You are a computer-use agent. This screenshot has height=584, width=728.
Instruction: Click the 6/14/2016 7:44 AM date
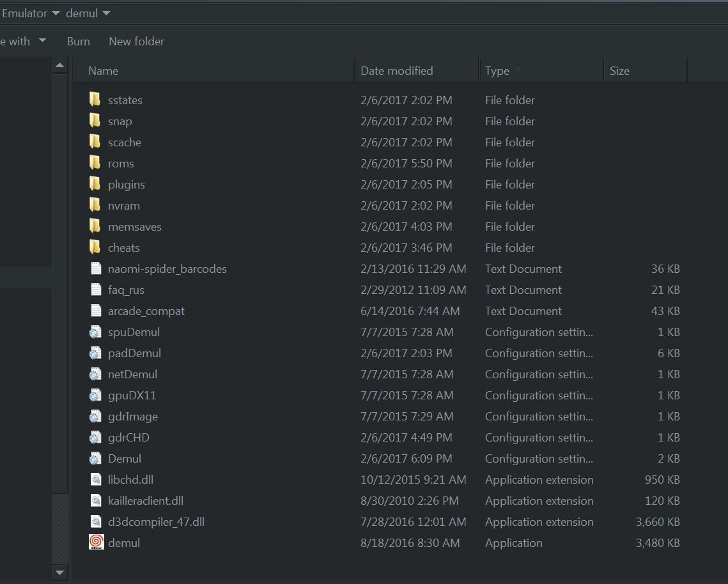[410, 312]
